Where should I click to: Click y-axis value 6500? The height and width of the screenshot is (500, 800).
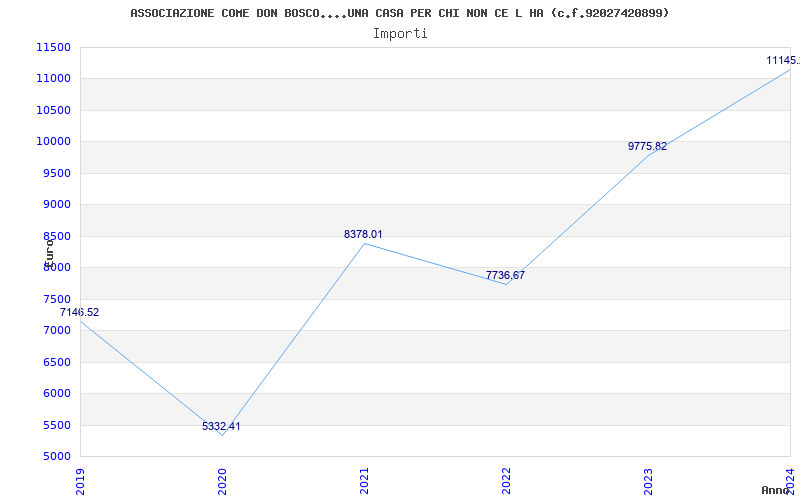[x=56, y=362]
